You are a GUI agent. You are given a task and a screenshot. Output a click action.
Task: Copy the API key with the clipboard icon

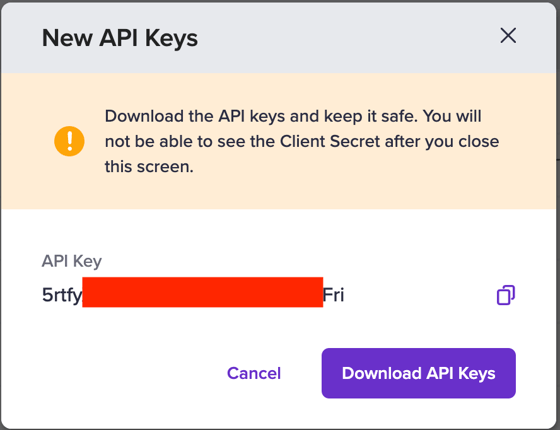pyautogui.click(x=506, y=295)
